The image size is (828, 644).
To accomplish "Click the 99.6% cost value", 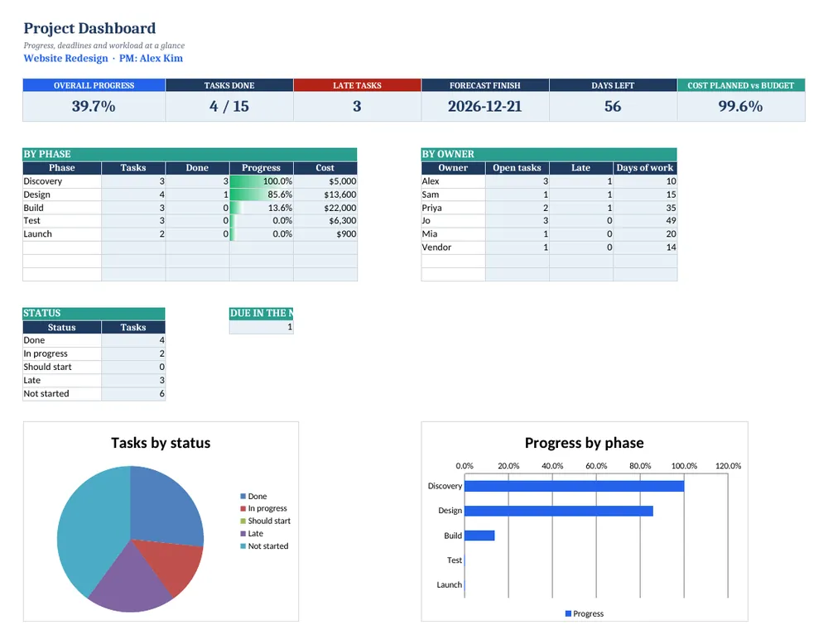I will pos(740,106).
